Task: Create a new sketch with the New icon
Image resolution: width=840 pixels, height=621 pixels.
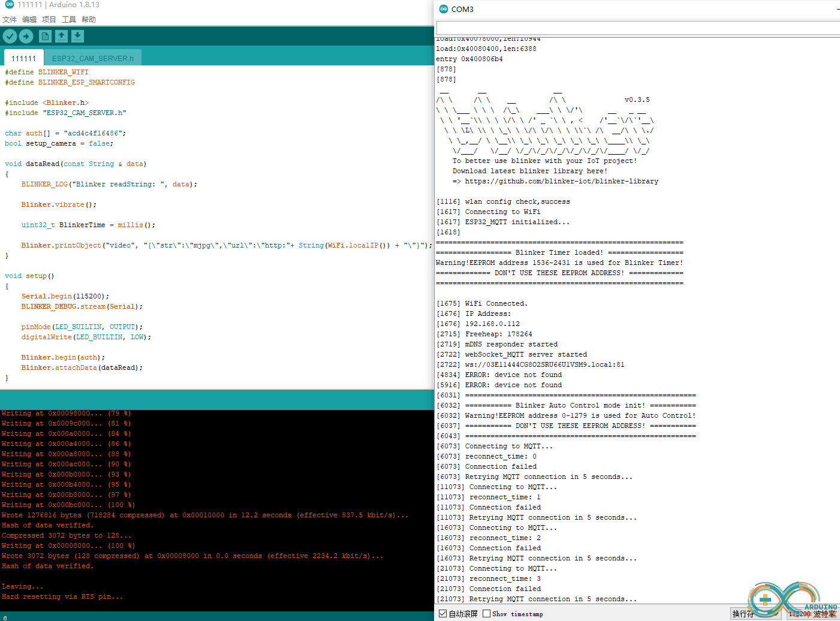Action: 45,37
